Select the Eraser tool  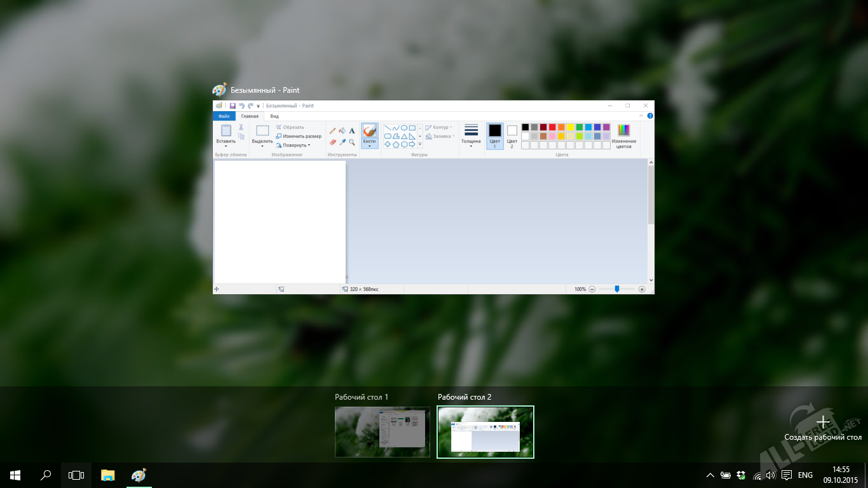tap(332, 142)
